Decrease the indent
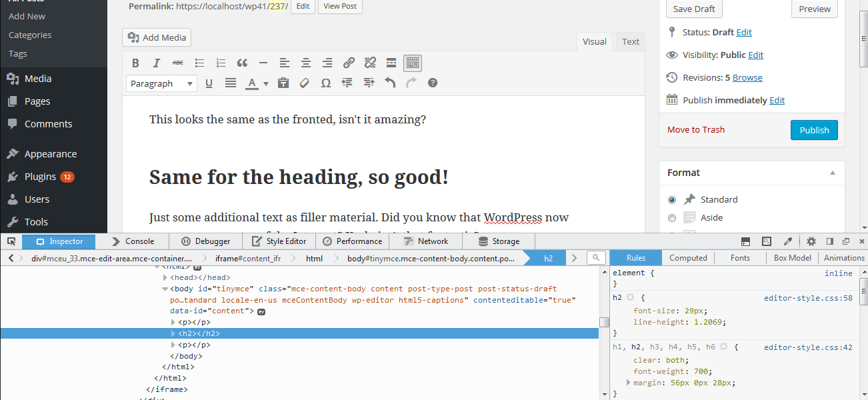 coord(347,83)
